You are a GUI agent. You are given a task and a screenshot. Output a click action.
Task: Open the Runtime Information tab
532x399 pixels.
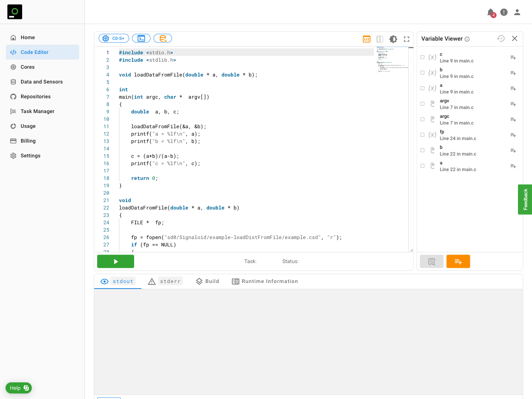[265, 282]
